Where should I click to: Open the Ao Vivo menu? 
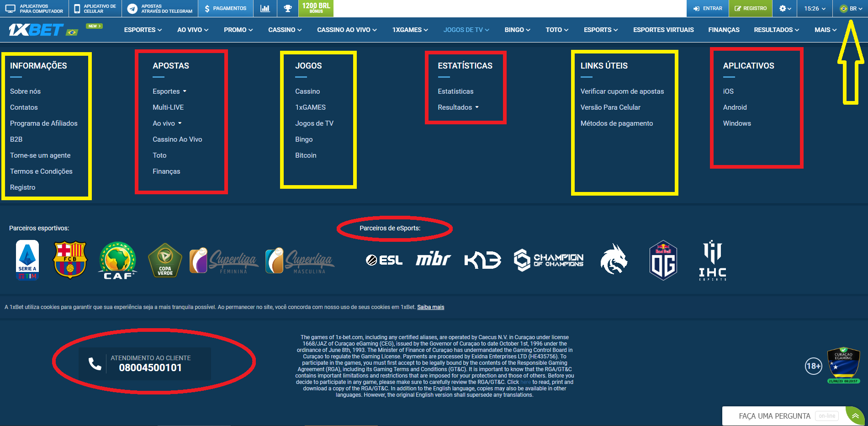[193, 30]
